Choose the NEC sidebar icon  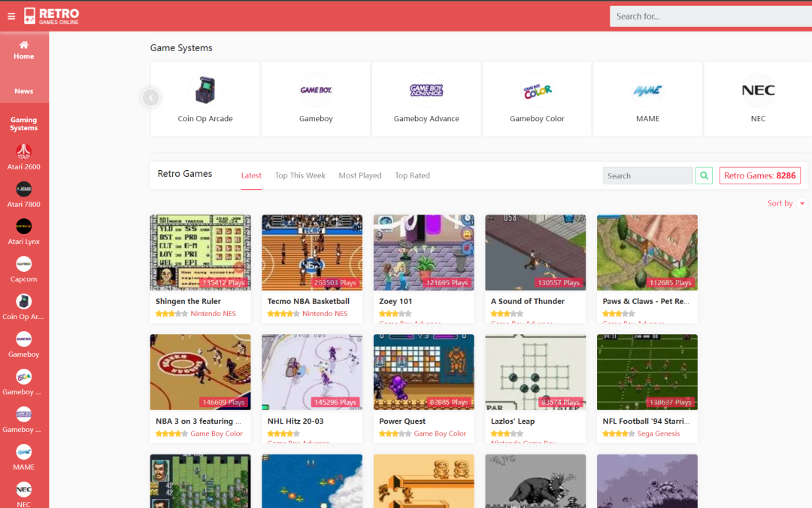pyautogui.click(x=24, y=489)
